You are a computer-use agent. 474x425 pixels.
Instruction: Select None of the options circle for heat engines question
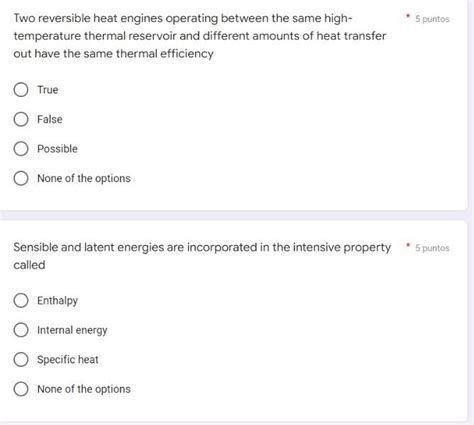coord(21,178)
